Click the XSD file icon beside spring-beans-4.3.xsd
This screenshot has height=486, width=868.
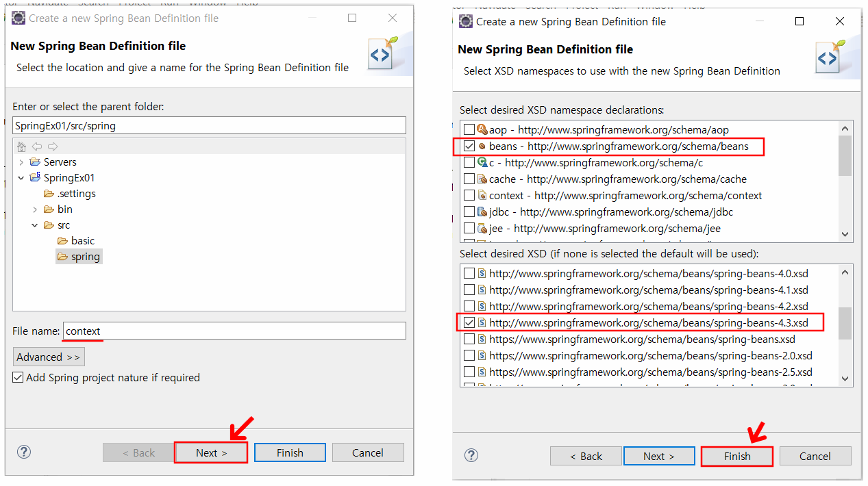coord(482,322)
